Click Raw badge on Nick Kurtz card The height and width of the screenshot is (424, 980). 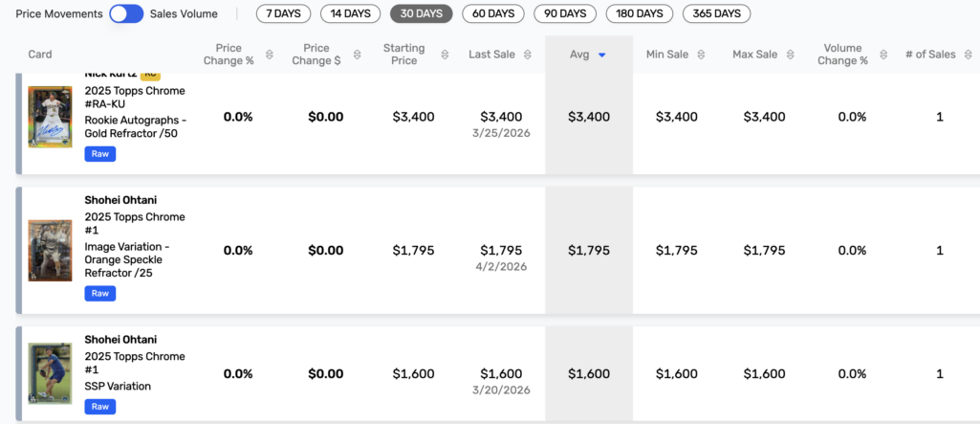[100, 153]
